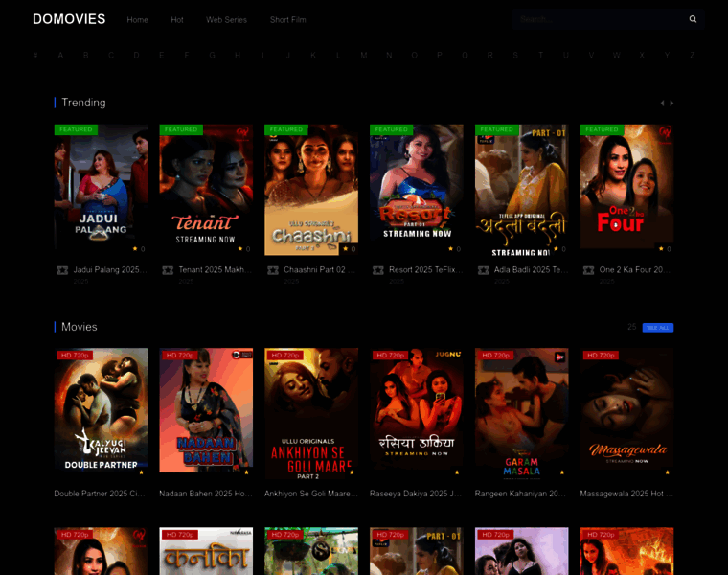The height and width of the screenshot is (575, 728).
Task: Click the 'Rangeen Kahaniyan 20...' title text
Action: [520, 494]
